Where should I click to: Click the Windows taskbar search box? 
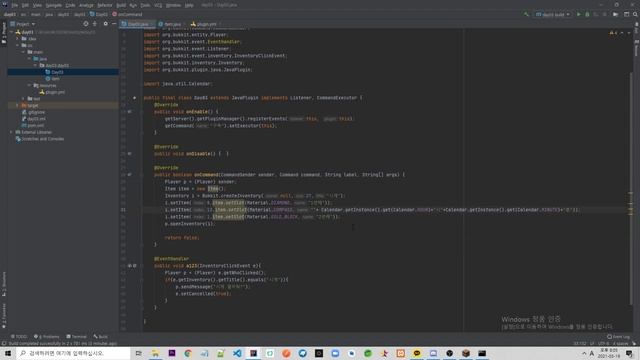point(73,353)
